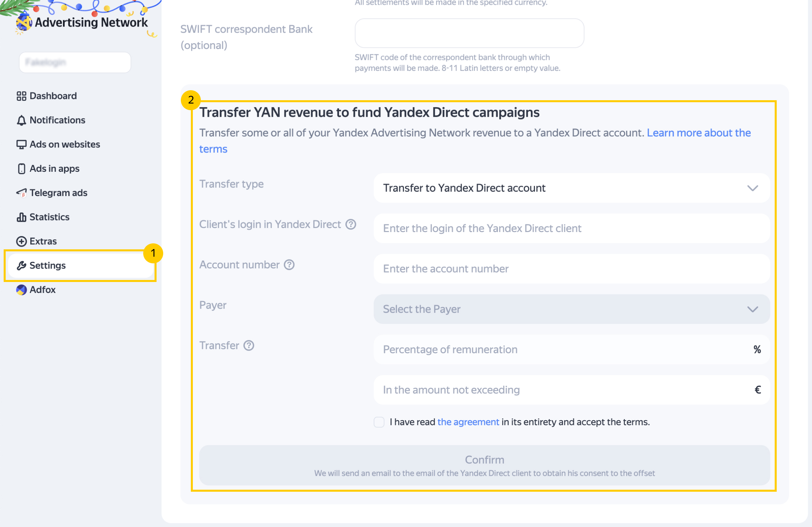Viewport: 812px width, 527px height.
Task: Go to Statistics menu item
Action: [x=49, y=217]
